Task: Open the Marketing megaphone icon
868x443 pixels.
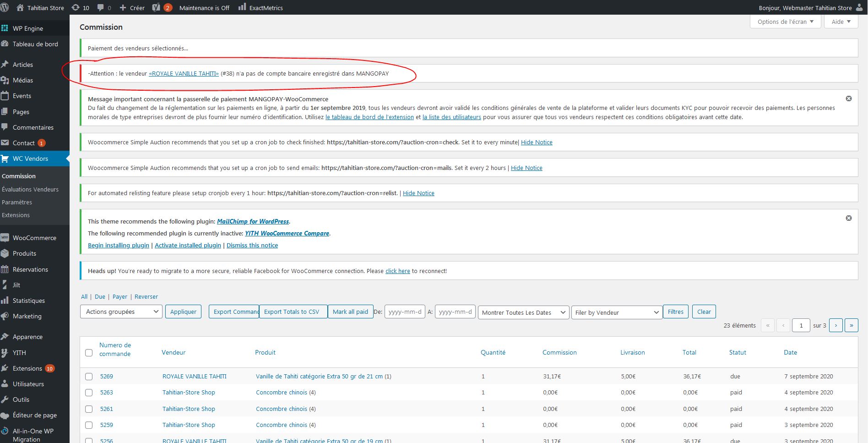Action: coord(5,316)
